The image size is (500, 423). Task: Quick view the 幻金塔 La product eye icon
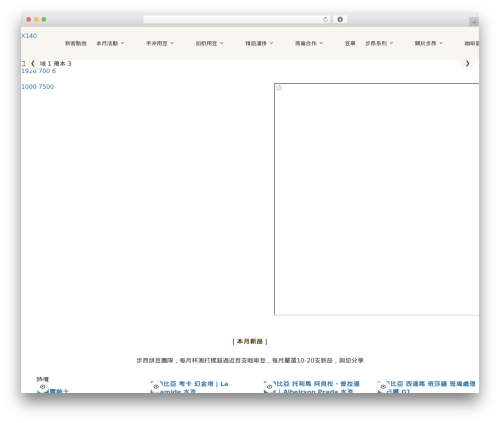(x=156, y=387)
